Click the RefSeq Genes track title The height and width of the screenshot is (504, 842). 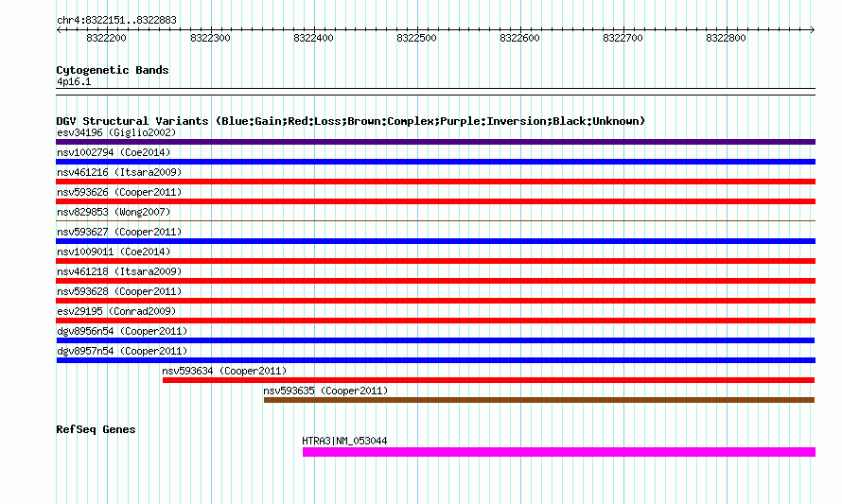pyautogui.click(x=96, y=429)
